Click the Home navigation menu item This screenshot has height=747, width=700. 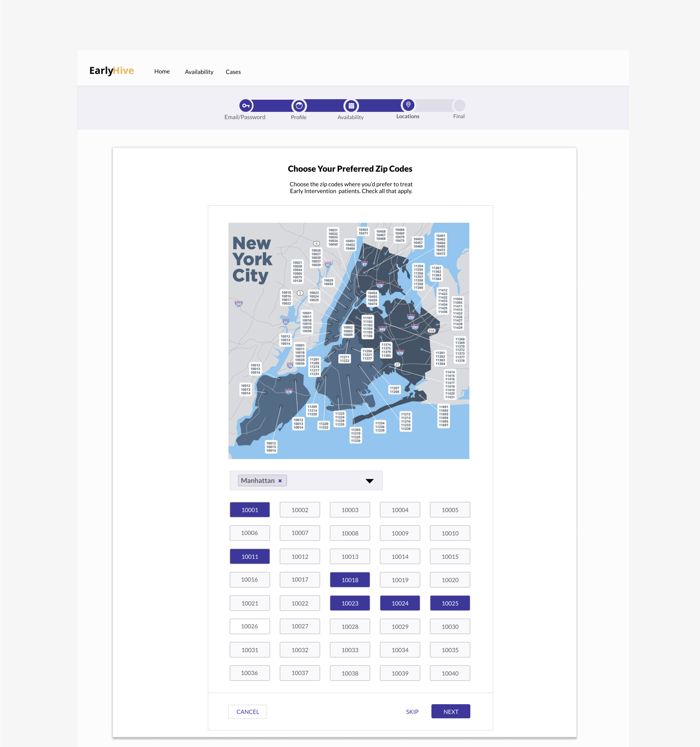coord(161,71)
